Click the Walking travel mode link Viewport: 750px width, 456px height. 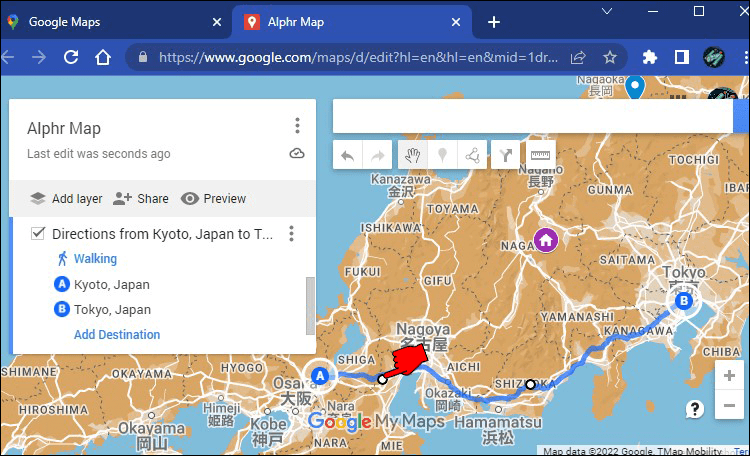click(x=95, y=258)
